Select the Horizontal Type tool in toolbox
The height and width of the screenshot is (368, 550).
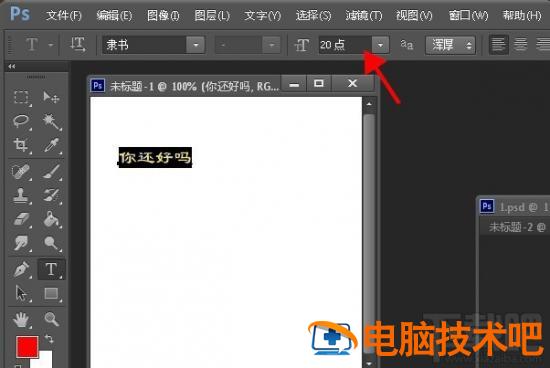(51, 269)
